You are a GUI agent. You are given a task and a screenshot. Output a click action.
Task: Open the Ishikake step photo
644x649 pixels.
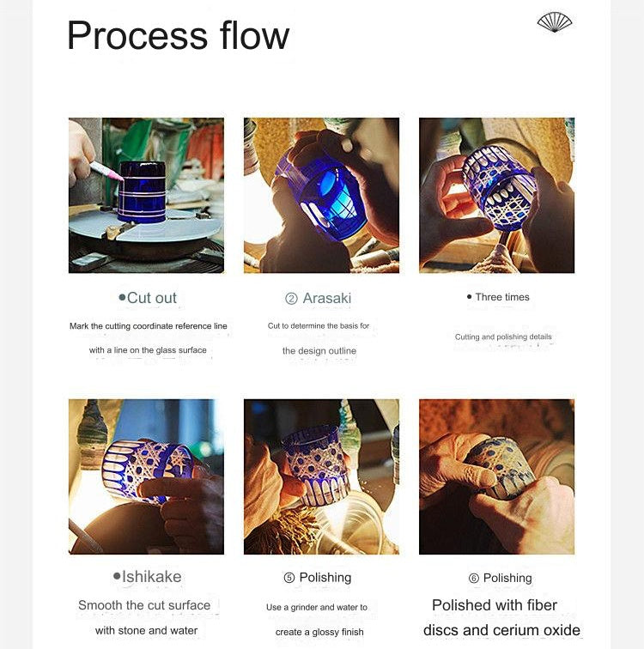[146, 476]
